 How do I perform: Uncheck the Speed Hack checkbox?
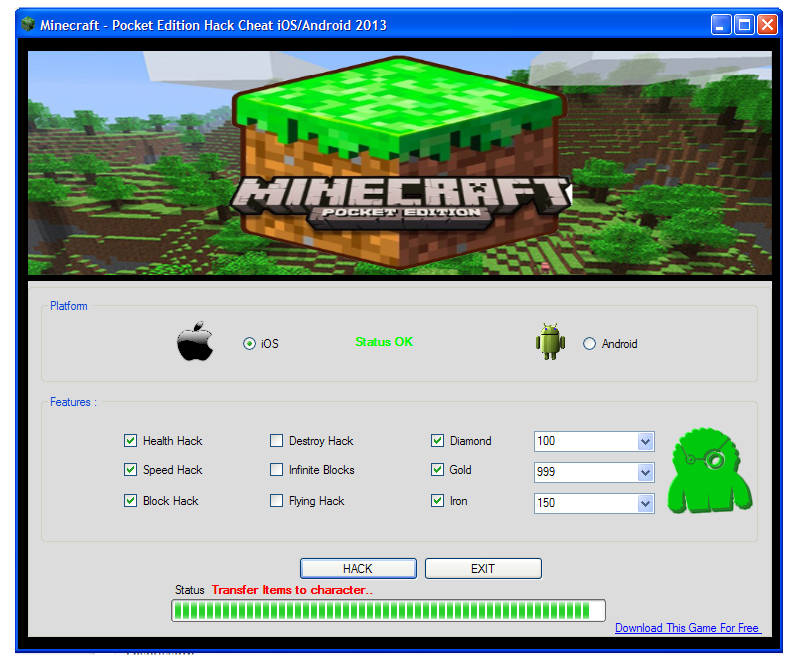pos(131,470)
